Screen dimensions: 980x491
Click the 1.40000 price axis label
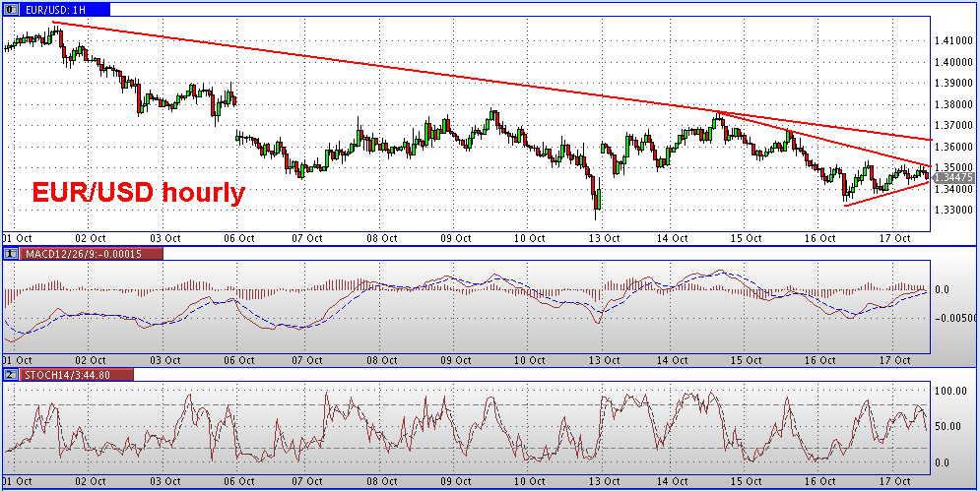point(955,62)
